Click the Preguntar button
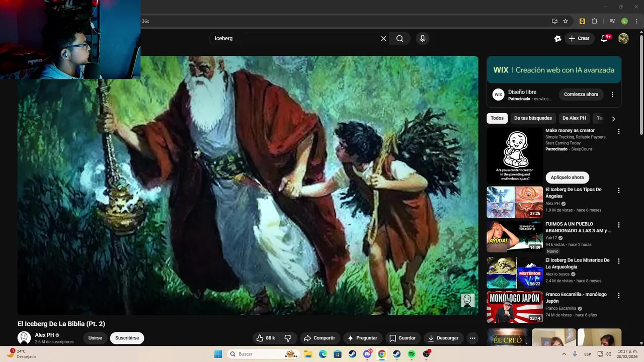Image resolution: width=644 pixels, height=362 pixels. [362, 338]
